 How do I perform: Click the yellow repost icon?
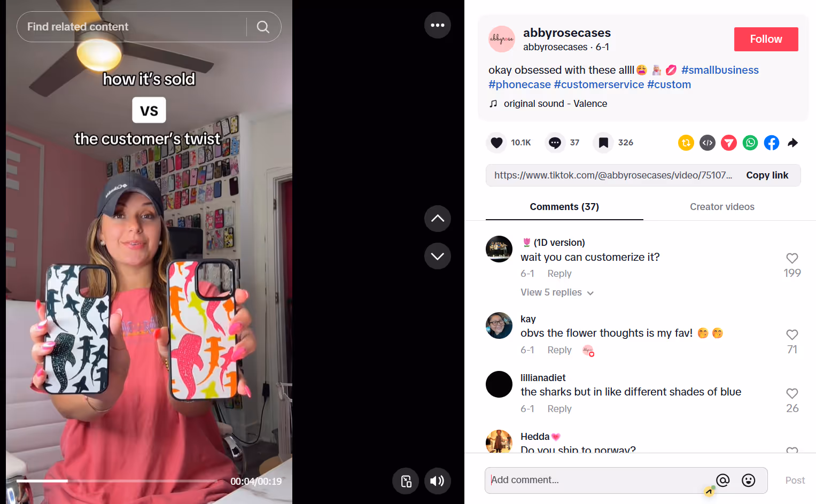686,143
